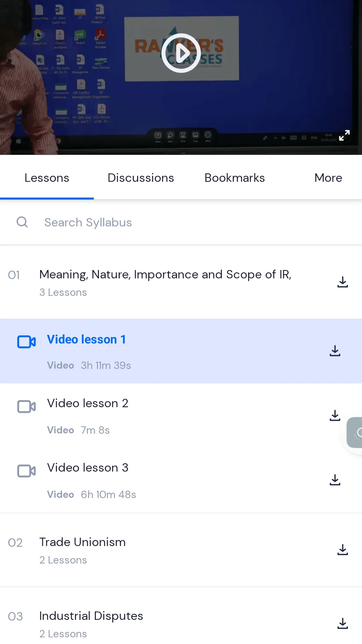362x644 pixels.
Task: Click the 3h 11m 39s duration text
Action: [x=106, y=365]
